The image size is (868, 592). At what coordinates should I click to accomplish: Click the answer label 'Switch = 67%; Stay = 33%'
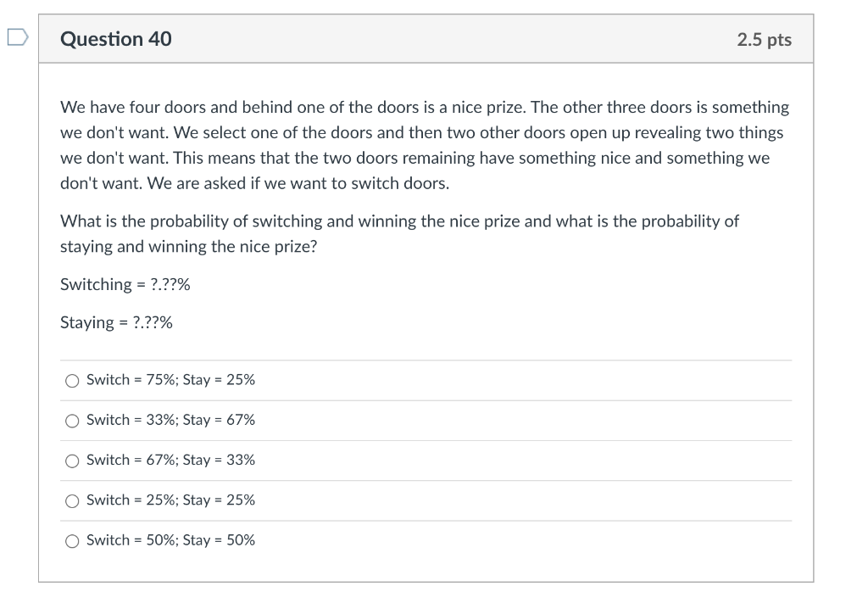pos(170,460)
